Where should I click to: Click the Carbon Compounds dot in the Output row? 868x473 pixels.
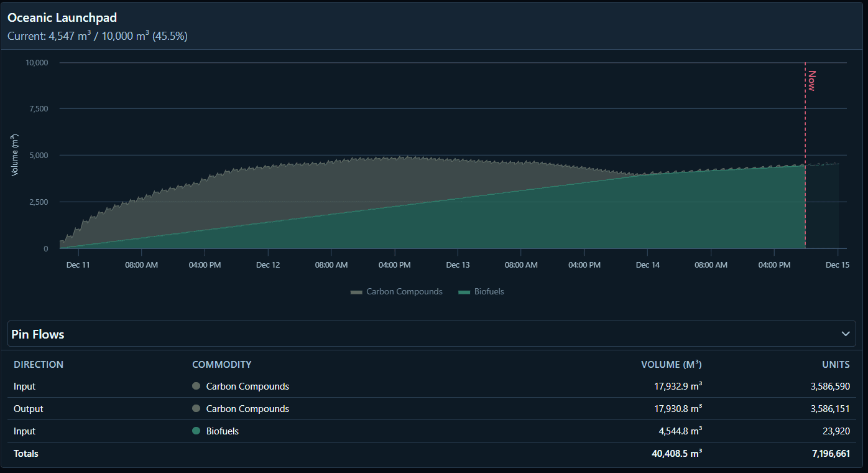click(x=195, y=408)
